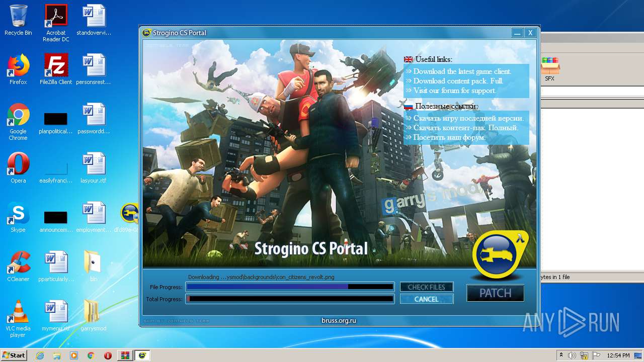The image size is (644, 362).
Task: Open the bln folder icon
Action: point(94,266)
